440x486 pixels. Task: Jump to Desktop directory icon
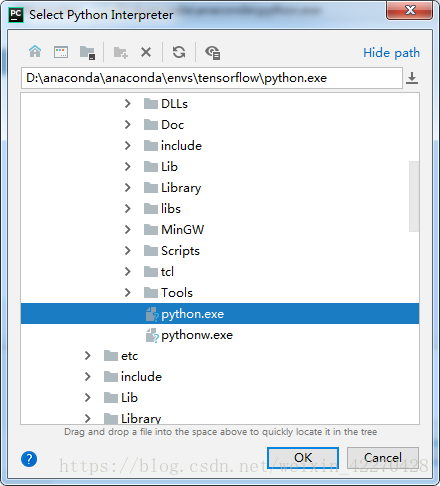(x=61, y=52)
